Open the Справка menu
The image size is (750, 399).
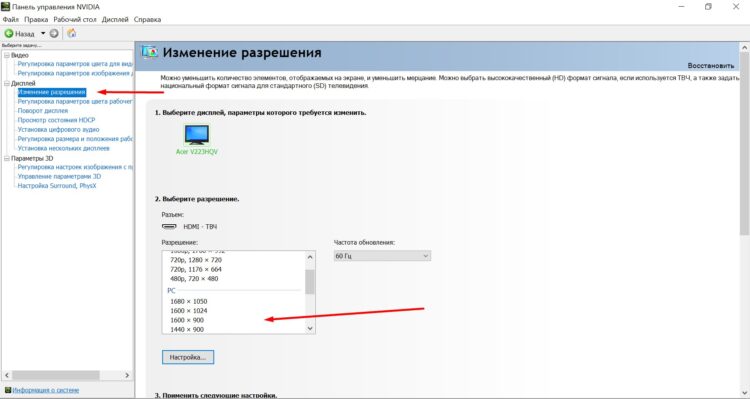(x=147, y=20)
